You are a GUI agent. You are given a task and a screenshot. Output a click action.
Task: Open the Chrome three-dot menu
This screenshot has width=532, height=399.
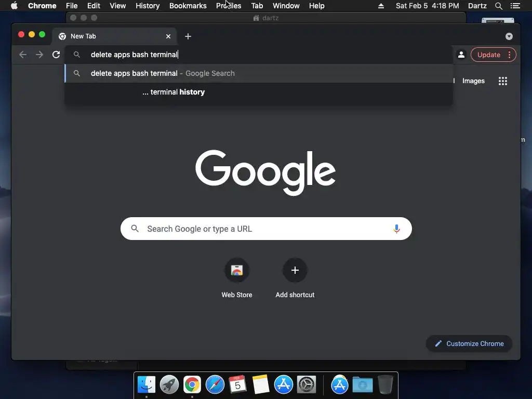tap(509, 55)
